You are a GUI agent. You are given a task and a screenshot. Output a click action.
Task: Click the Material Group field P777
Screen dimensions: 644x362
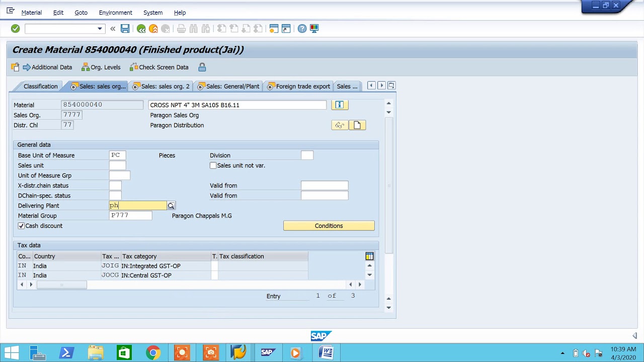(x=130, y=216)
